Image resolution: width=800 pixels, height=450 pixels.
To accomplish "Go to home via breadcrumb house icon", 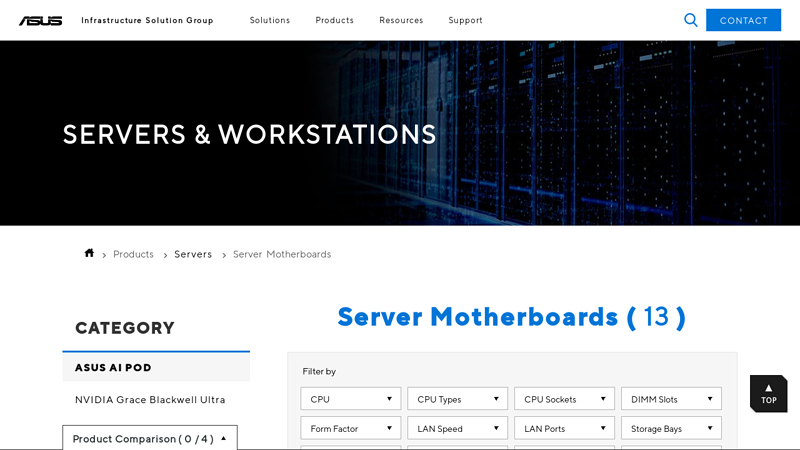I will pyautogui.click(x=89, y=253).
